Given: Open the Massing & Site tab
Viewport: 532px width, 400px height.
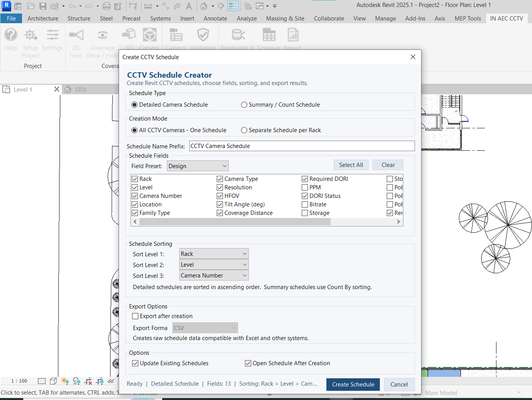Looking at the screenshot, I should pyautogui.click(x=285, y=19).
